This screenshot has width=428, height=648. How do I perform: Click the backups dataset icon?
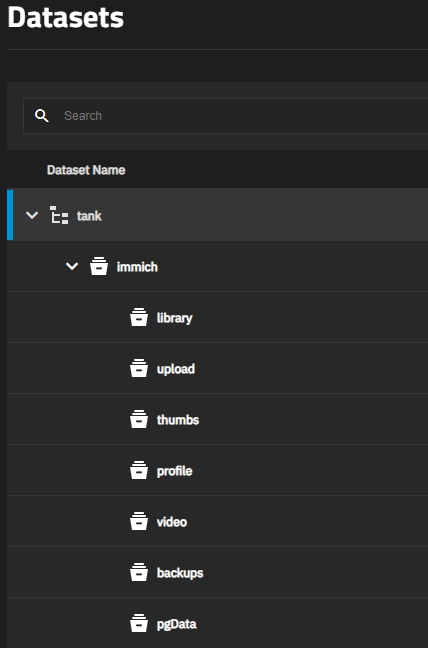(139, 573)
